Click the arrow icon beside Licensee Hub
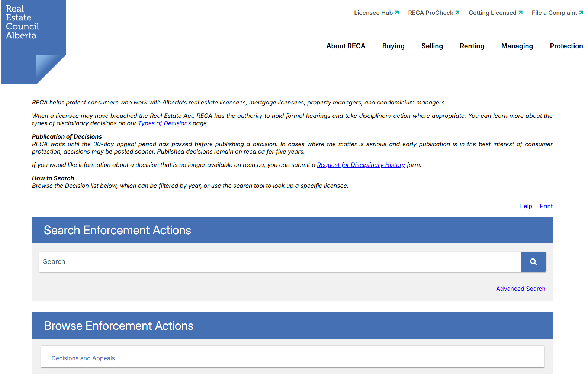Viewport: 588px width, 377px height. point(397,13)
